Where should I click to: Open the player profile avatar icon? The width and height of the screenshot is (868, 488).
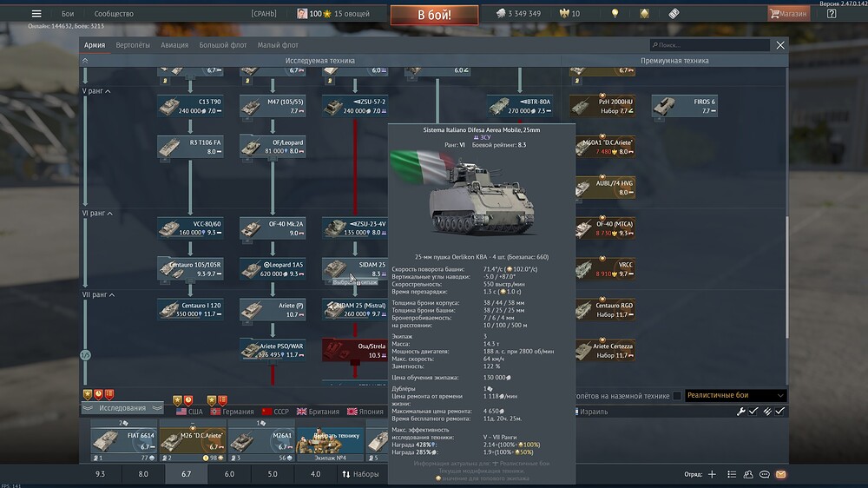[x=302, y=13]
